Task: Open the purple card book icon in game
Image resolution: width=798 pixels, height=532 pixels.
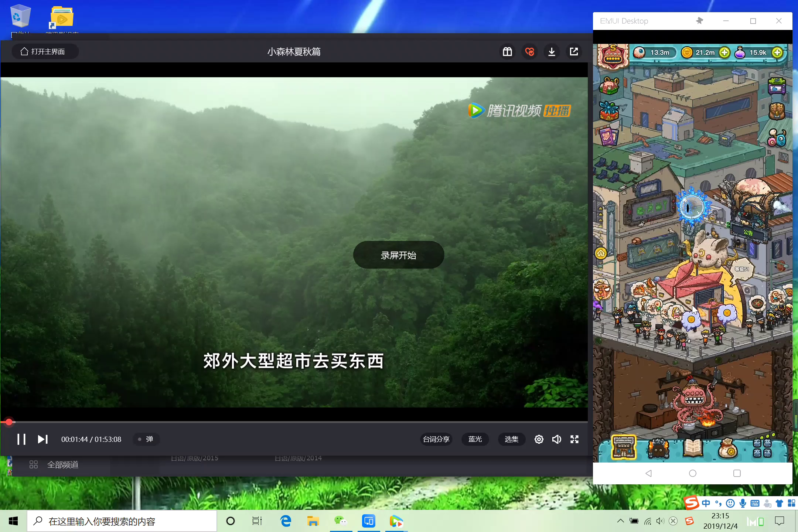Action: (608, 137)
